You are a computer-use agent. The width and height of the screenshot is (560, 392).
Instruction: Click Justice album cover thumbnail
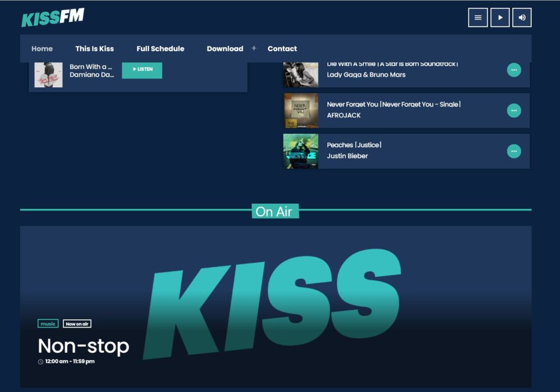click(x=300, y=151)
